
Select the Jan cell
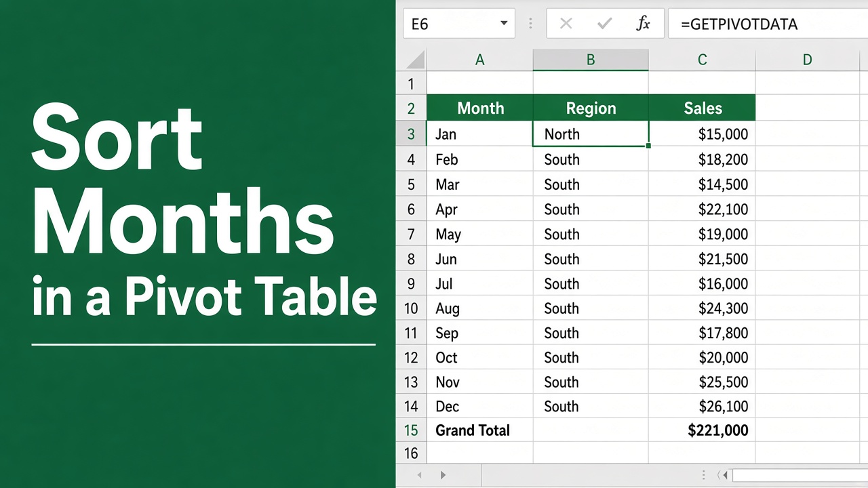point(479,134)
